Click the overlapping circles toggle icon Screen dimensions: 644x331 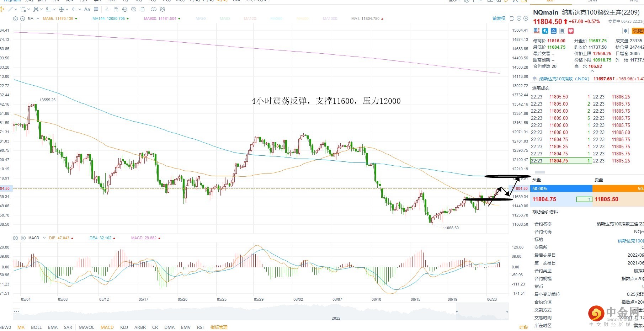pos(154,9)
